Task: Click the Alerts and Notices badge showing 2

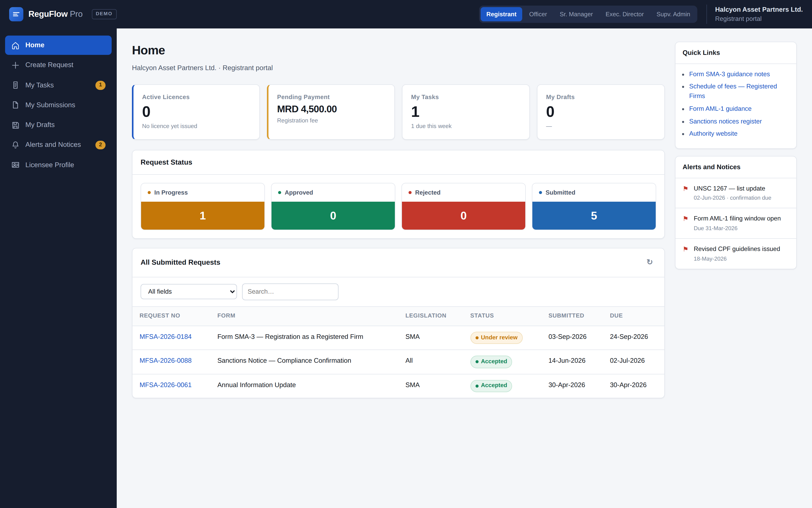Action: tap(100, 145)
